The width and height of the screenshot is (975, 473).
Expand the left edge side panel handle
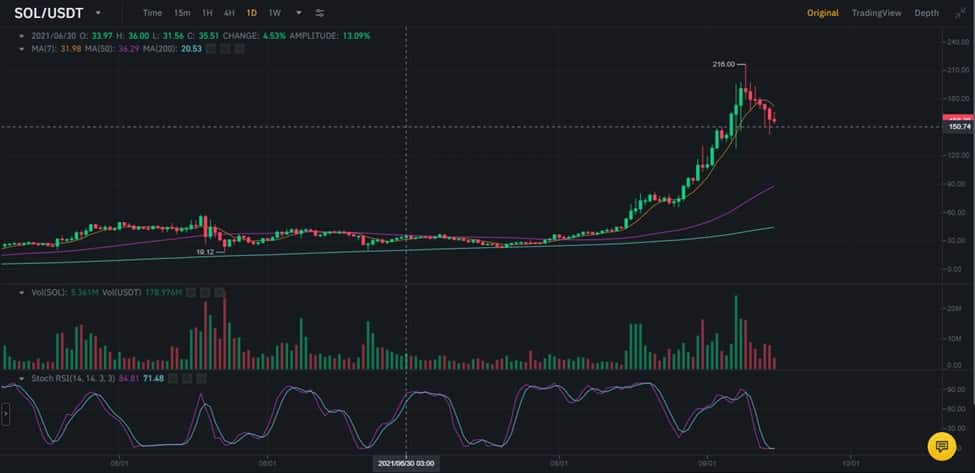click(6, 414)
